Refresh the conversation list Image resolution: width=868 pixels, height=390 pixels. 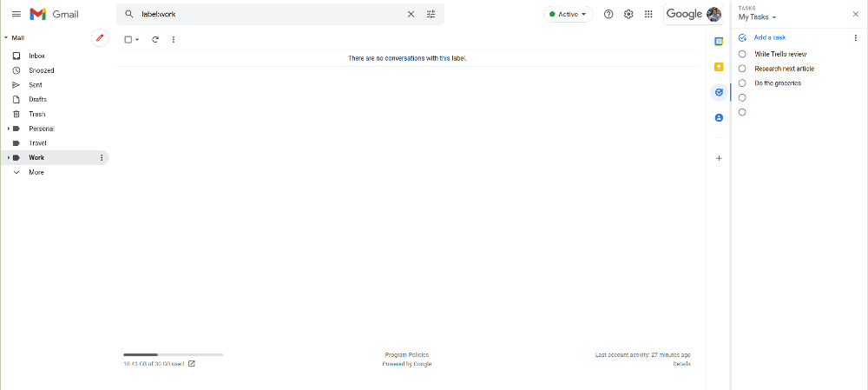coord(155,39)
